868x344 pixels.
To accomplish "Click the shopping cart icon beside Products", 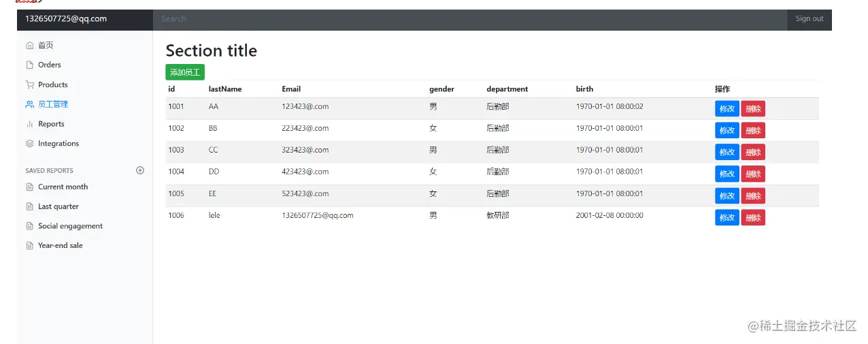I will point(29,85).
